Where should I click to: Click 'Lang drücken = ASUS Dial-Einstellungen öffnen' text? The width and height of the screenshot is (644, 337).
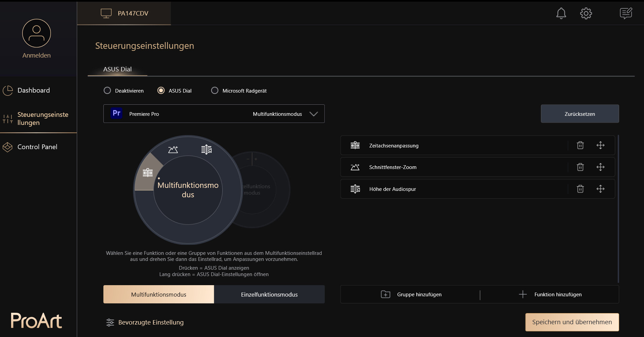point(214,274)
